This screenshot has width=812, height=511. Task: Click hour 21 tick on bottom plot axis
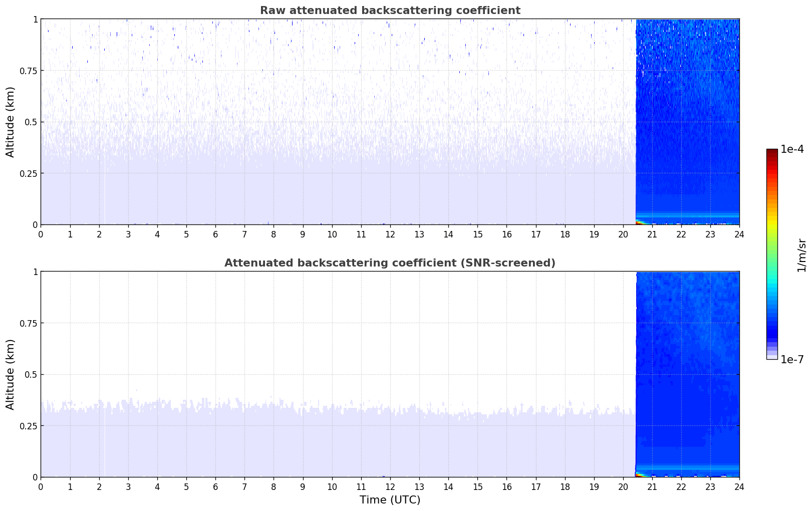(x=652, y=486)
